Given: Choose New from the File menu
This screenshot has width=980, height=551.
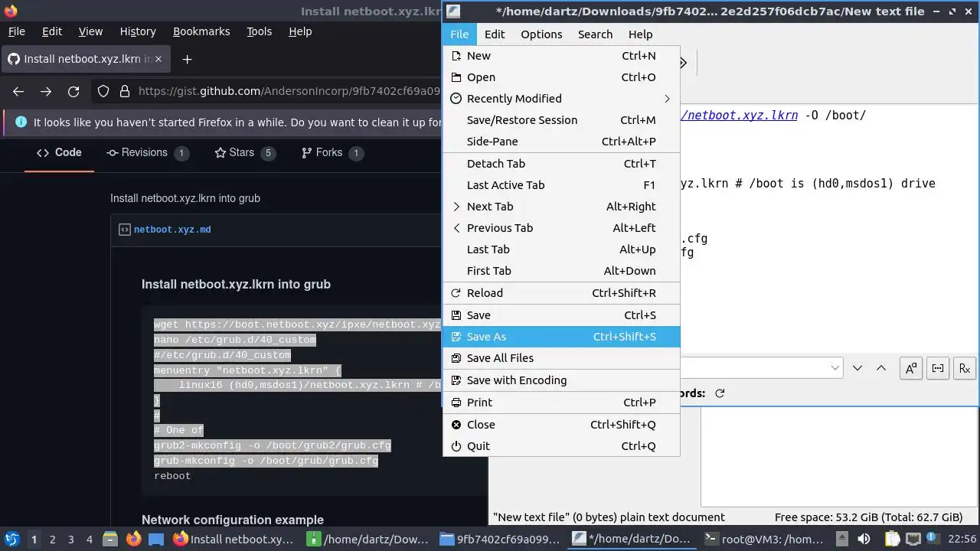Looking at the screenshot, I should [x=561, y=56].
